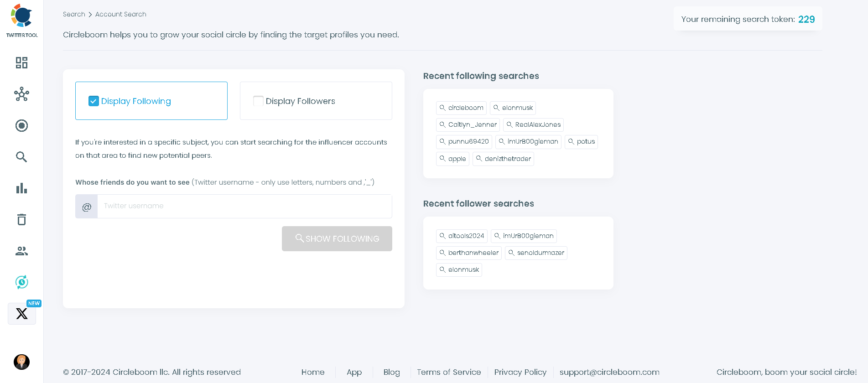Click the Search breadcrumb link
Screen dimensions: 868x383
(74, 14)
